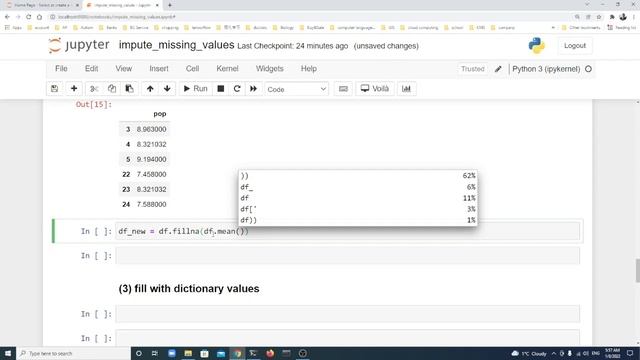The image size is (640, 360).
Task: Open the View menu
Action: click(x=124, y=69)
